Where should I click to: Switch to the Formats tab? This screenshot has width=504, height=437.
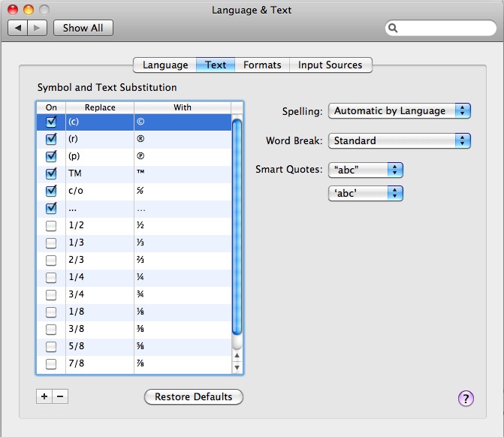pos(262,65)
